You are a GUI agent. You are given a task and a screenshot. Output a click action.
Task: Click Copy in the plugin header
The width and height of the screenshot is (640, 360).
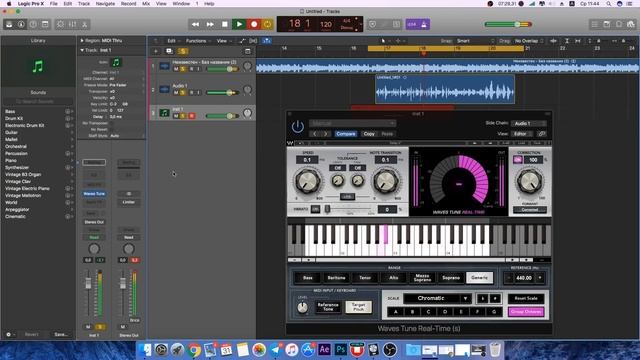click(369, 133)
